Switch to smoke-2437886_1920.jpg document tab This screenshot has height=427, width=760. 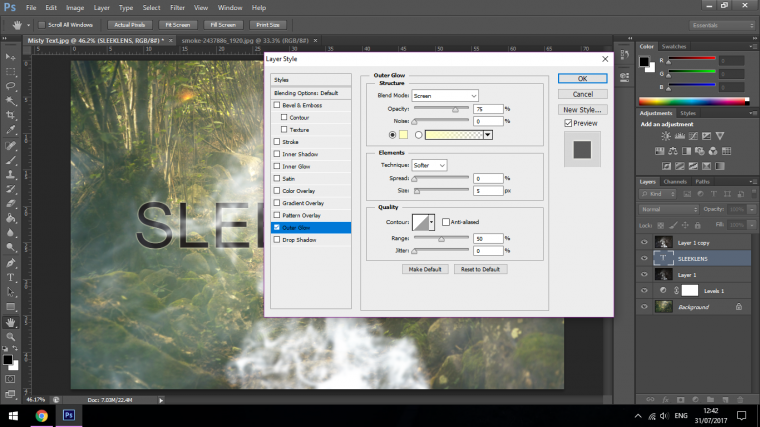[245, 41]
